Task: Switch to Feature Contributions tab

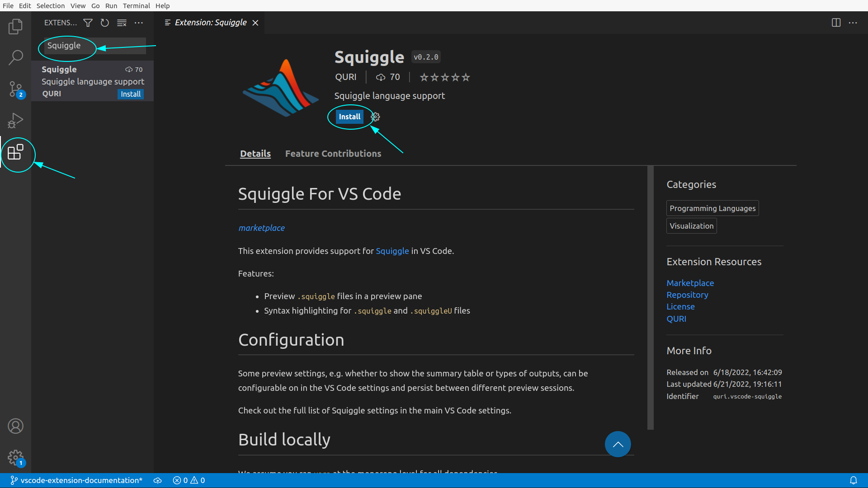Action: (333, 154)
